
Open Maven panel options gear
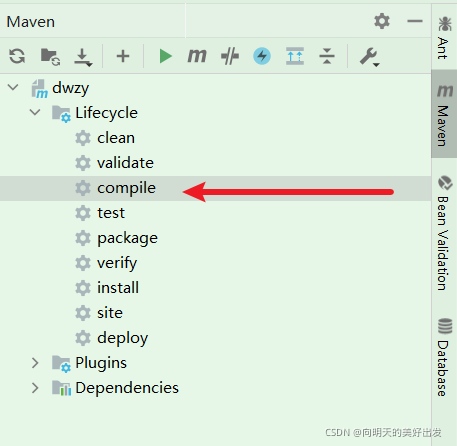pos(382,21)
